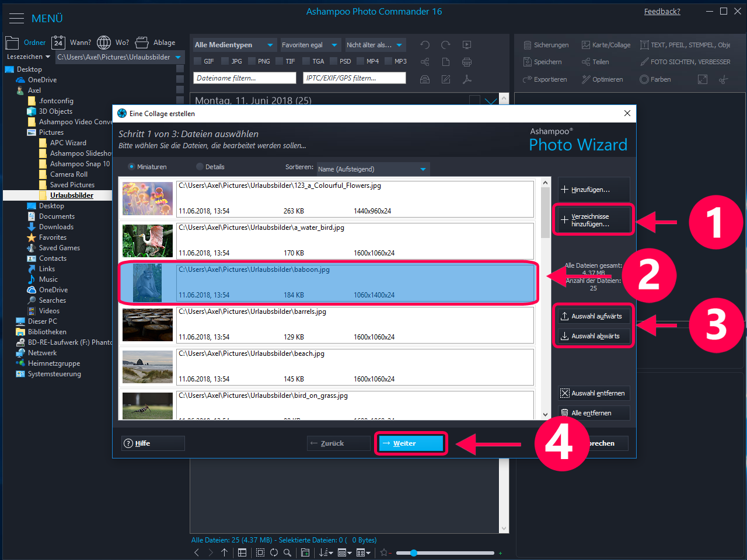The width and height of the screenshot is (747, 560).
Task: Click the redo arrow icon
Action: click(446, 45)
